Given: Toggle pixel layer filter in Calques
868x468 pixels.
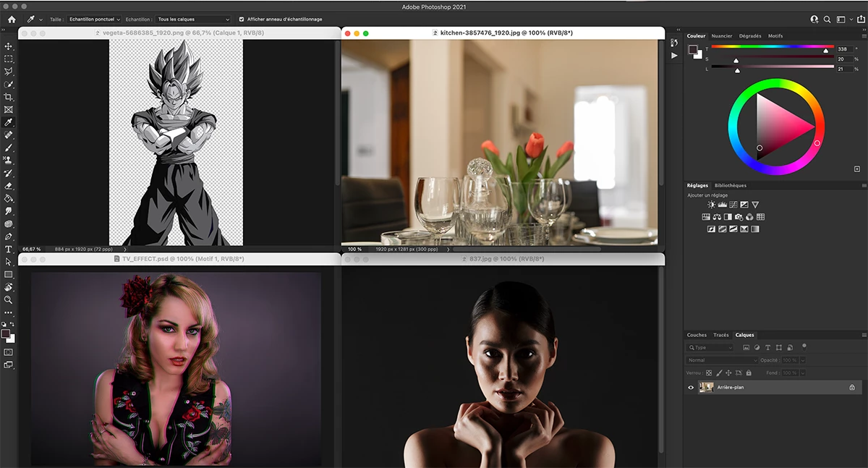Looking at the screenshot, I should click(x=748, y=347).
